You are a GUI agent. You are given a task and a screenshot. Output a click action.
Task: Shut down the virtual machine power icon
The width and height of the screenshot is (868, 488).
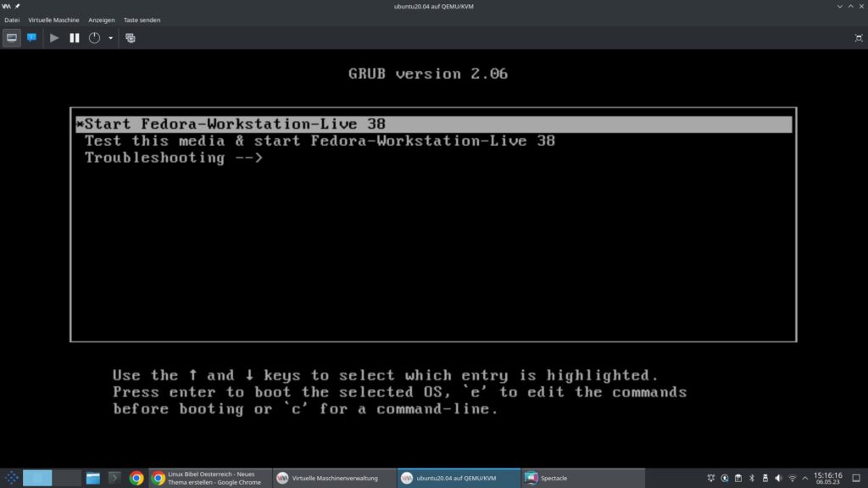95,38
